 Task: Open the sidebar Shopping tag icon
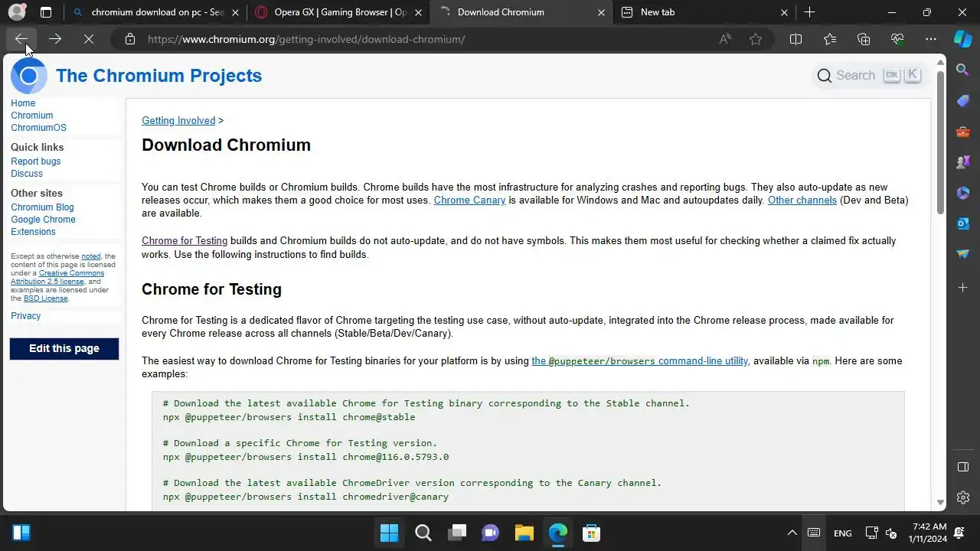(x=963, y=101)
